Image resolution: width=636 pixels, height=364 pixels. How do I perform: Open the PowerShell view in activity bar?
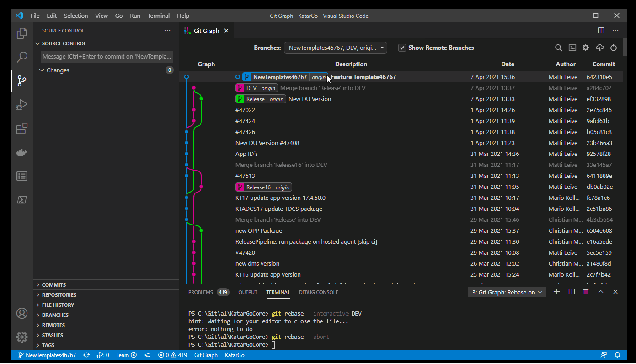(x=21, y=200)
